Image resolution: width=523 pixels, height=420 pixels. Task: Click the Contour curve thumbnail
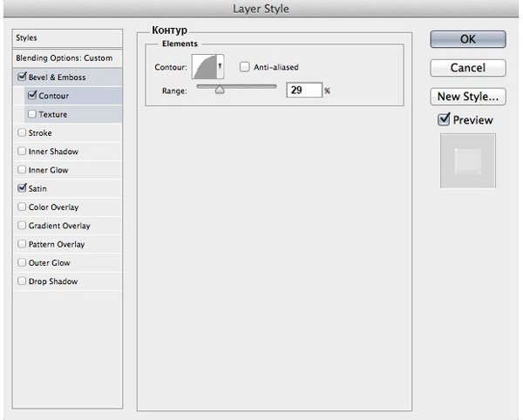point(204,67)
